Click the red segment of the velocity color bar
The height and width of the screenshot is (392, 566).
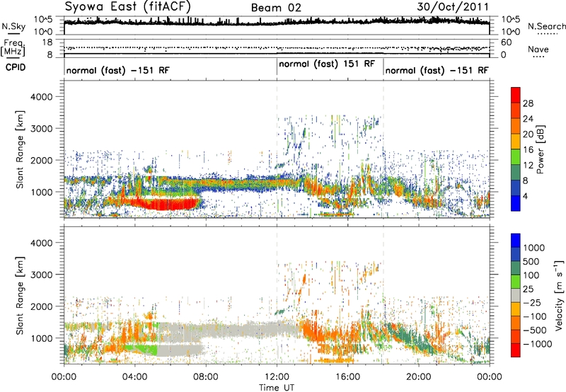click(516, 350)
